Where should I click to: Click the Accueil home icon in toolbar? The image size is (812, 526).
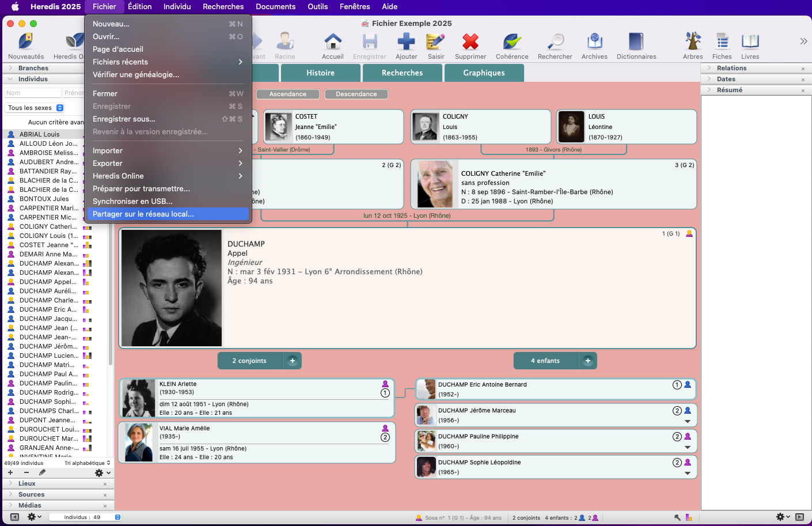coord(332,42)
